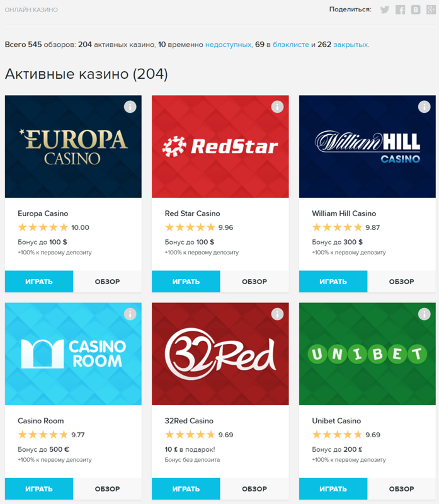Click ОБЗОР for William Hill Casino
The width and height of the screenshot is (439, 504).
(402, 282)
